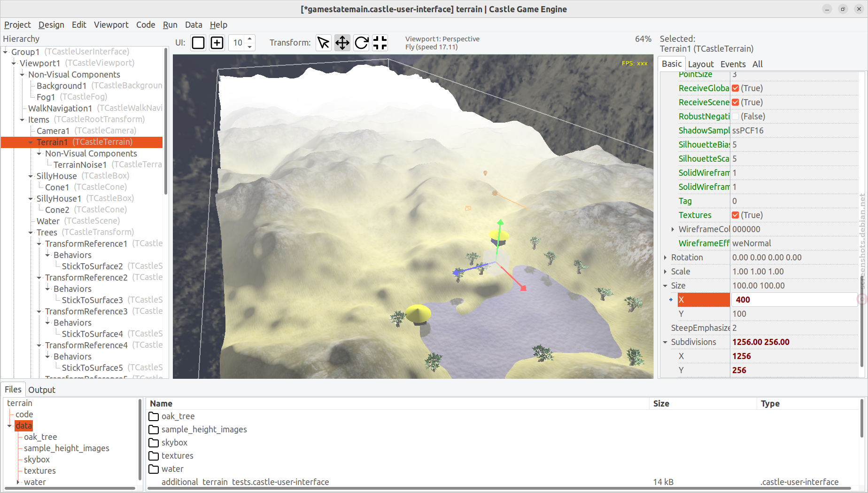
Task: Open the Run menu
Action: coord(170,25)
